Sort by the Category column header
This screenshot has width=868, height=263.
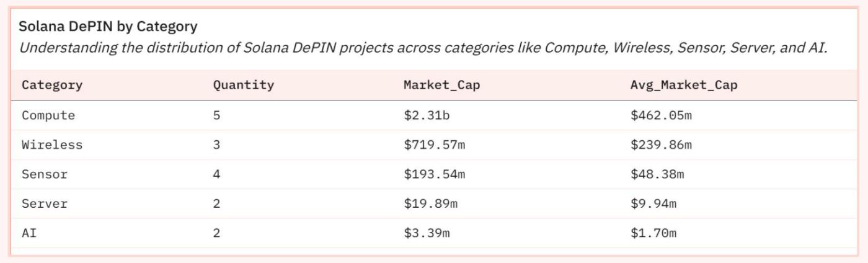(52, 85)
